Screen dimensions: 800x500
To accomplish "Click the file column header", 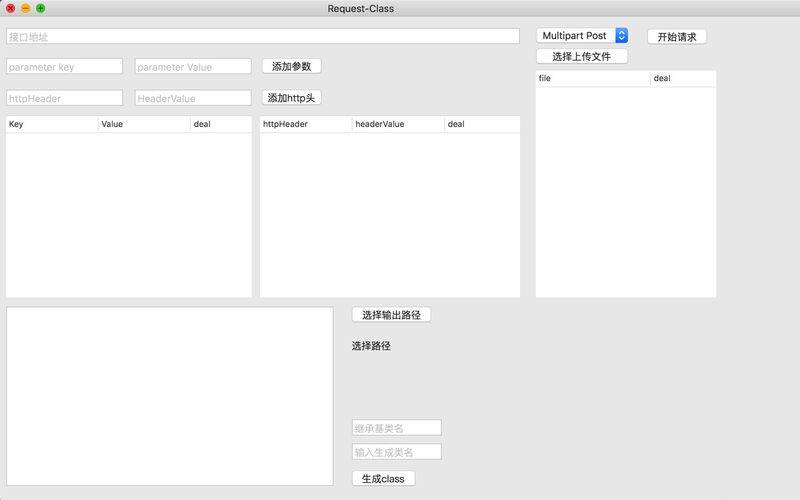I will 593,79.
